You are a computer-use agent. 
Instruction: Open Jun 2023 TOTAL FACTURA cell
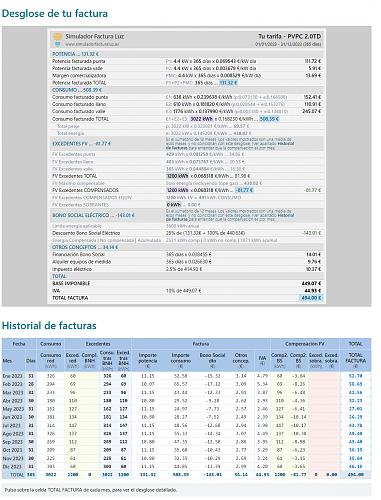355,417
